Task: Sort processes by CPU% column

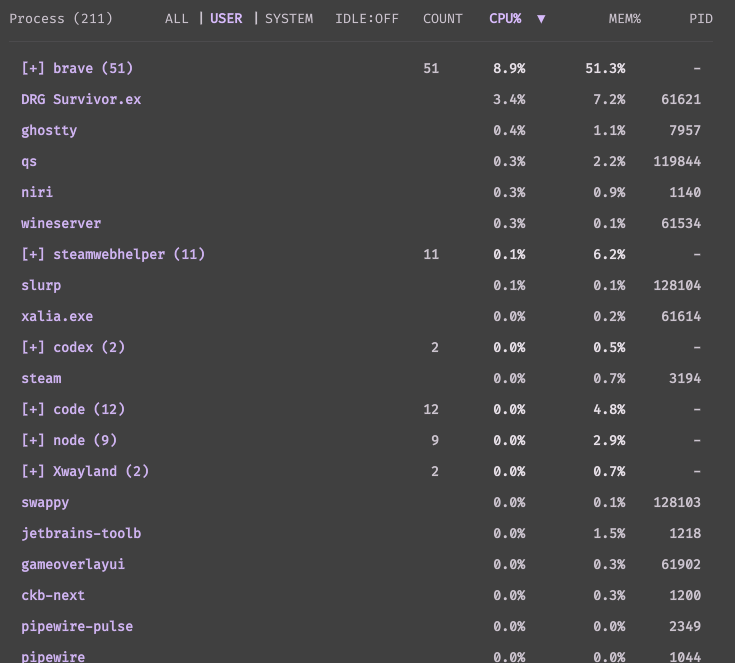Action: tap(505, 19)
